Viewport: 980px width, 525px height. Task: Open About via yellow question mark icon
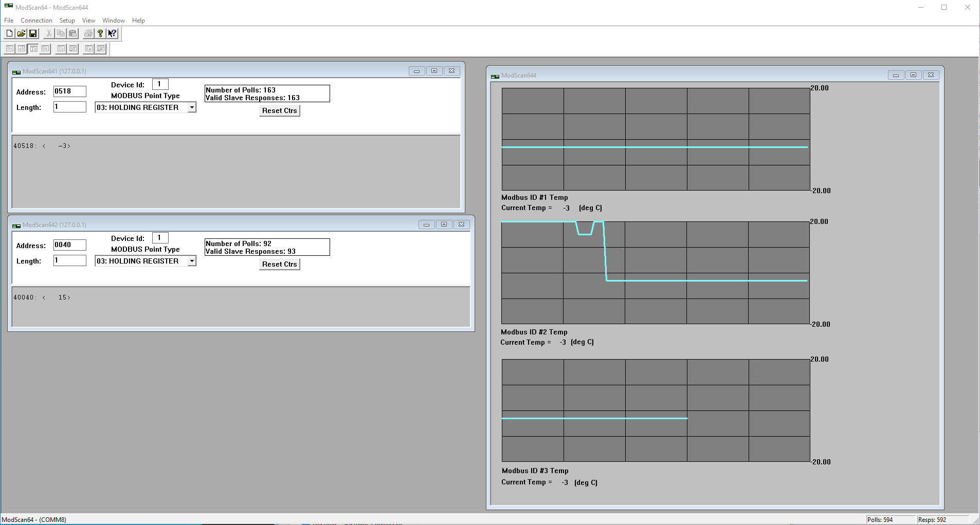[100, 33]
